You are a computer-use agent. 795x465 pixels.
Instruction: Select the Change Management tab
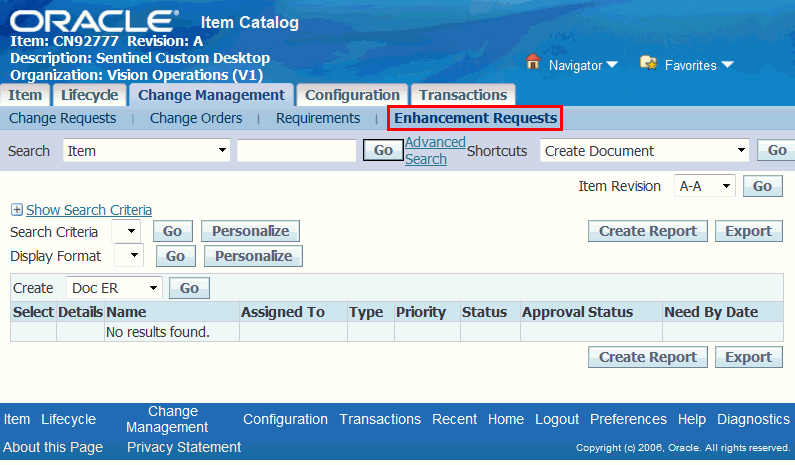click(x=211, y=95)
